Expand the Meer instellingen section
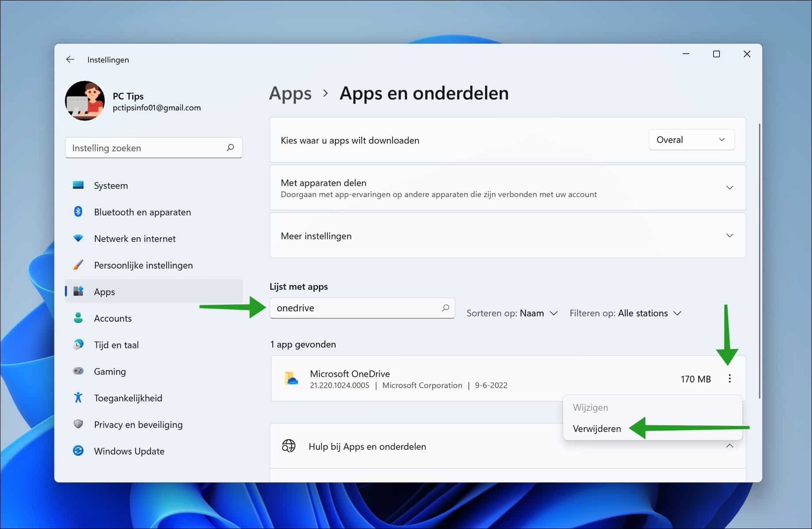Screen dimensions: 812x529 click(730, 236)
